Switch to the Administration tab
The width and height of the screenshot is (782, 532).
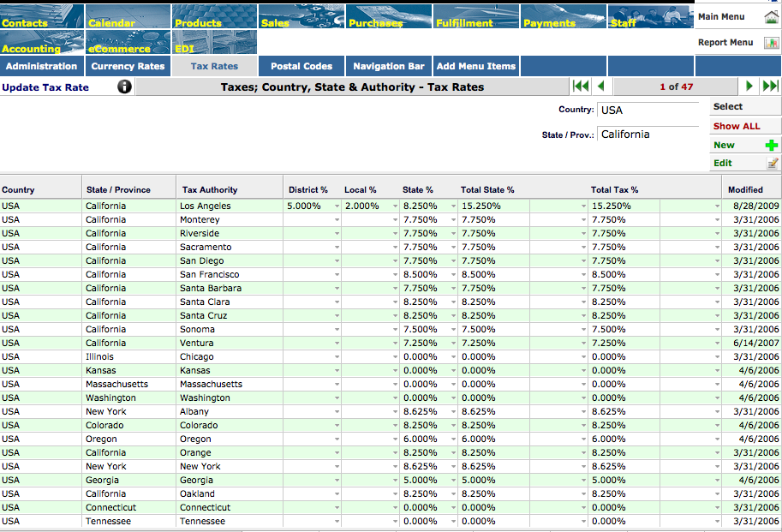(x=42, y=66)
